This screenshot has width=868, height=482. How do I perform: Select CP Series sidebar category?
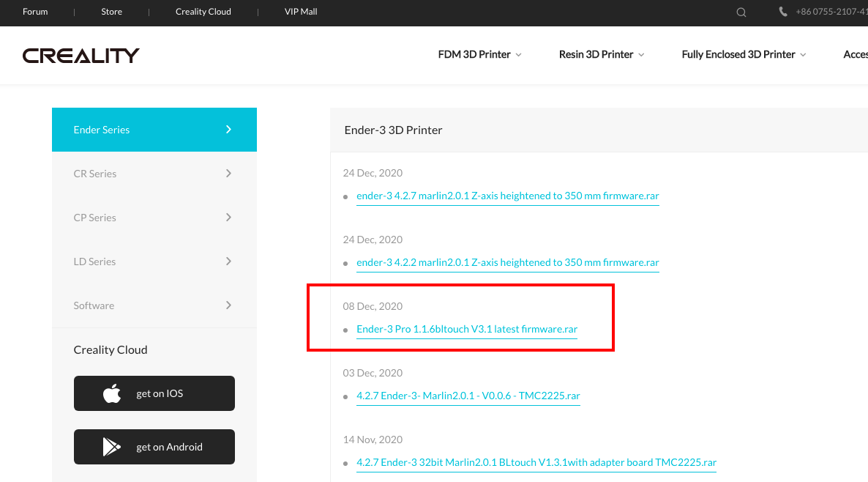(x=154, y=217)
